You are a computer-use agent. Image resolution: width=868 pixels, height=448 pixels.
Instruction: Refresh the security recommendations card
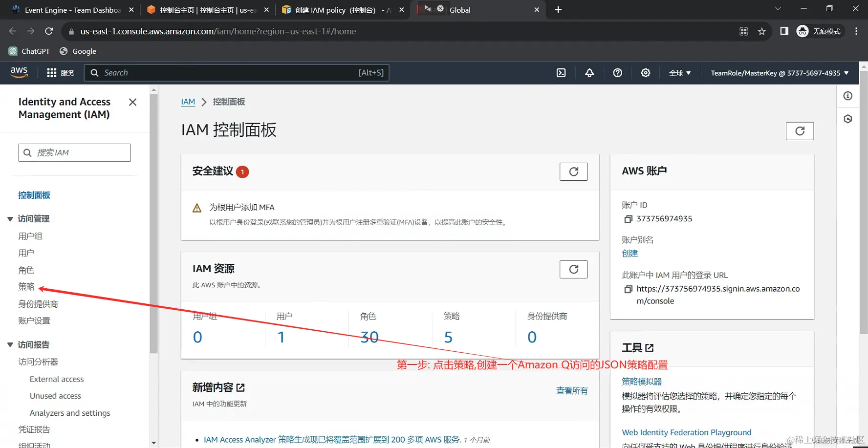(574, 171)
